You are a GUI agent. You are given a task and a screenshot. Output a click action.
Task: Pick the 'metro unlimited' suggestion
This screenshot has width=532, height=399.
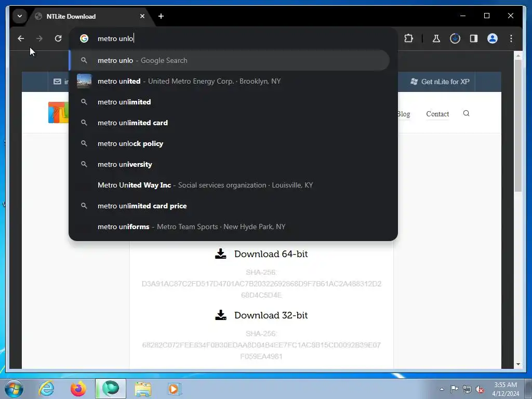(229, 102)
